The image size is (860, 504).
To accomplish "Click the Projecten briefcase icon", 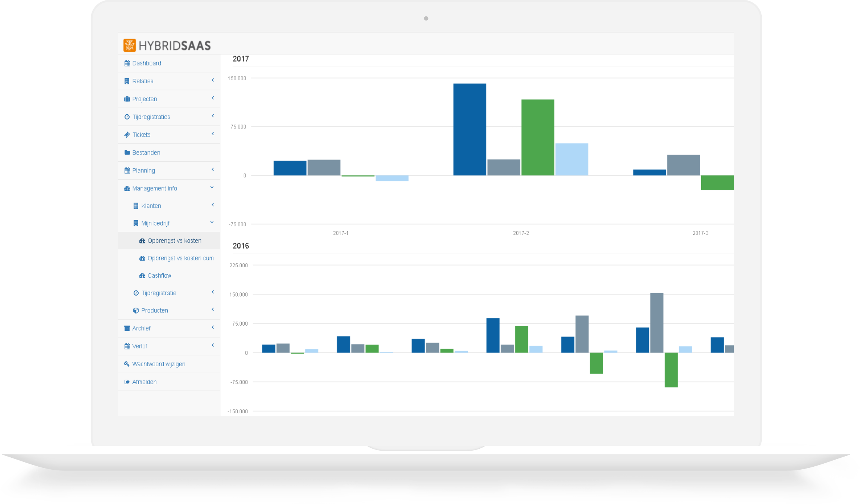I will (x=127, y=99).
